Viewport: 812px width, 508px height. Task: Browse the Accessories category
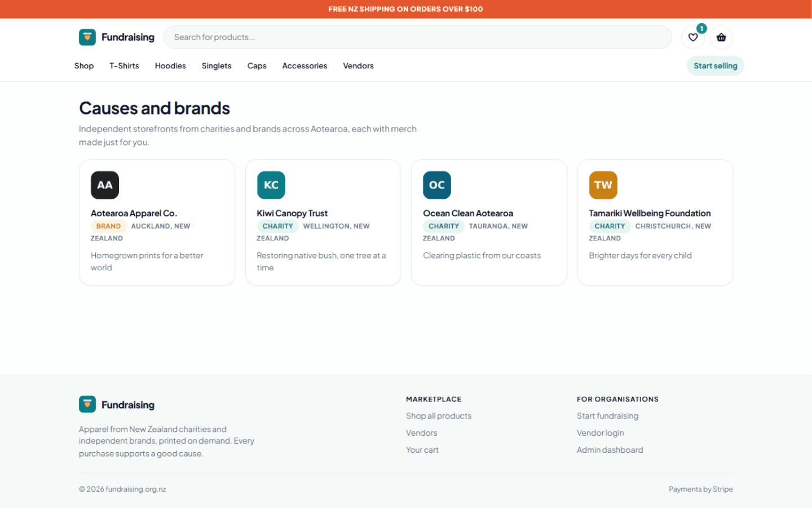pos(304,66)
